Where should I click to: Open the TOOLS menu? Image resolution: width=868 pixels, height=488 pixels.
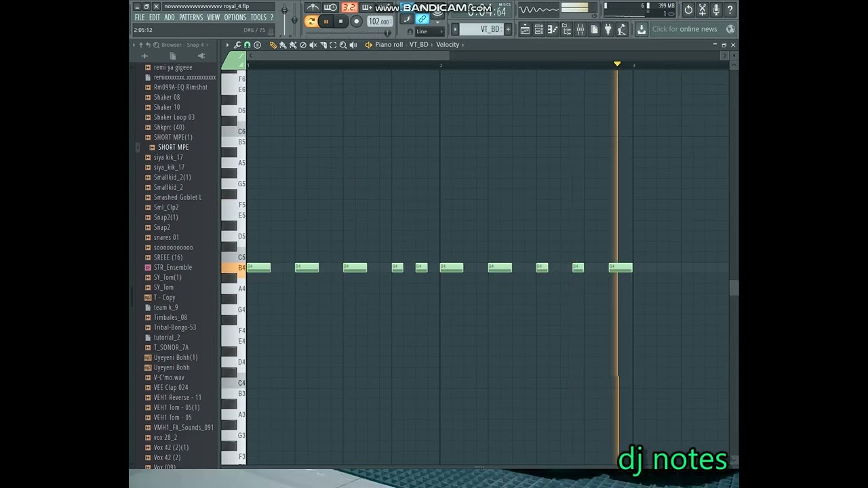tap(260, 17)
